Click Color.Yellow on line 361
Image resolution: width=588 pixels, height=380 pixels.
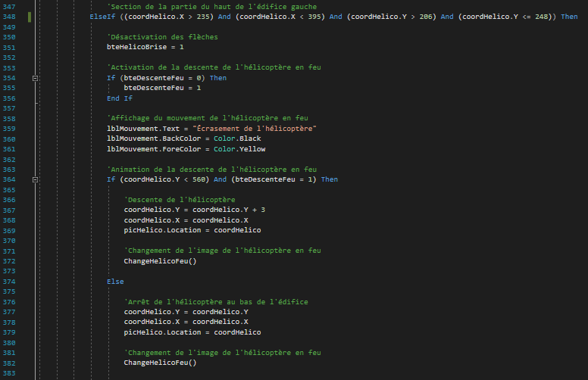point(239,149)
